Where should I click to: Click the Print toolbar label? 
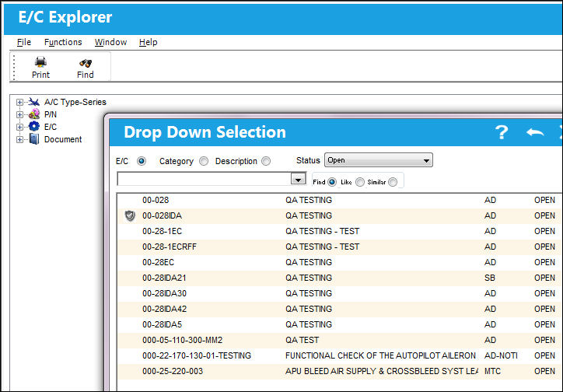click(x=40, y=75)
